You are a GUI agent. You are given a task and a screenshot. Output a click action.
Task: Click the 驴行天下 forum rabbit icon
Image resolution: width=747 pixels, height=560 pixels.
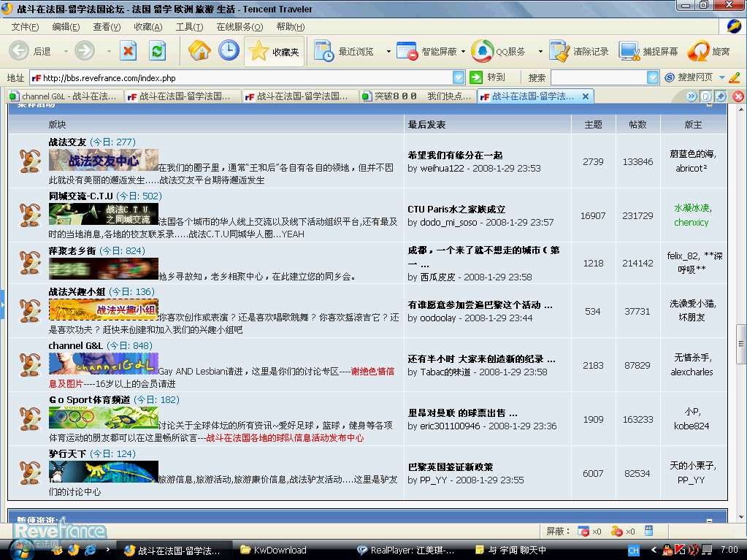29,472
